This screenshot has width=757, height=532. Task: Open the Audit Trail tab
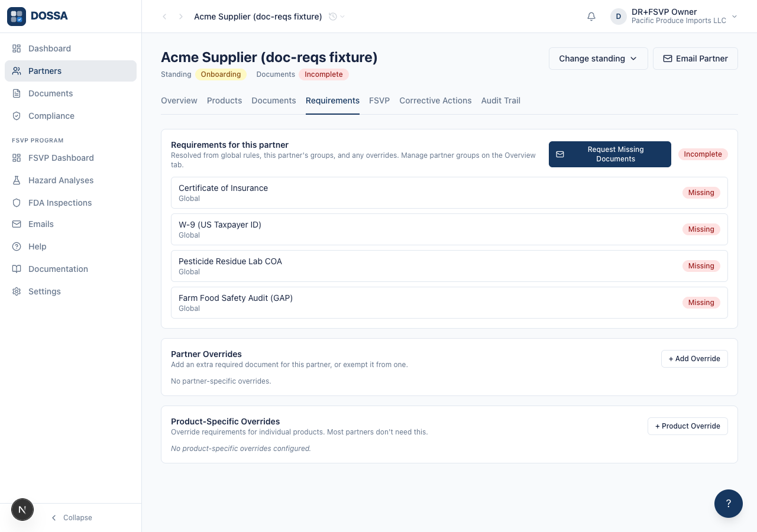point(501,100)
